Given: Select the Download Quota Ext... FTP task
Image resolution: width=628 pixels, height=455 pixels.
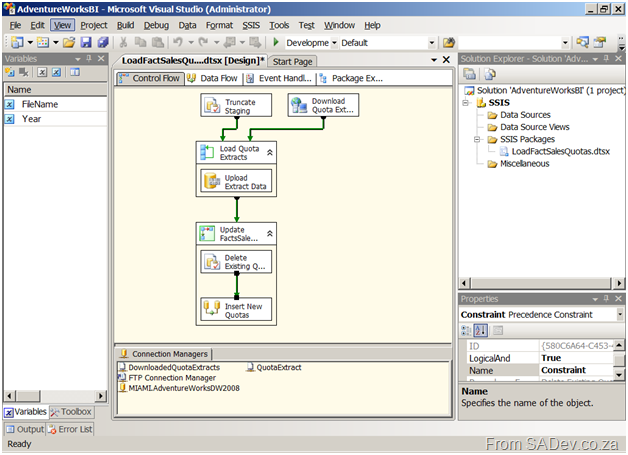Looking at the screenshot, I should click(323, 105).
